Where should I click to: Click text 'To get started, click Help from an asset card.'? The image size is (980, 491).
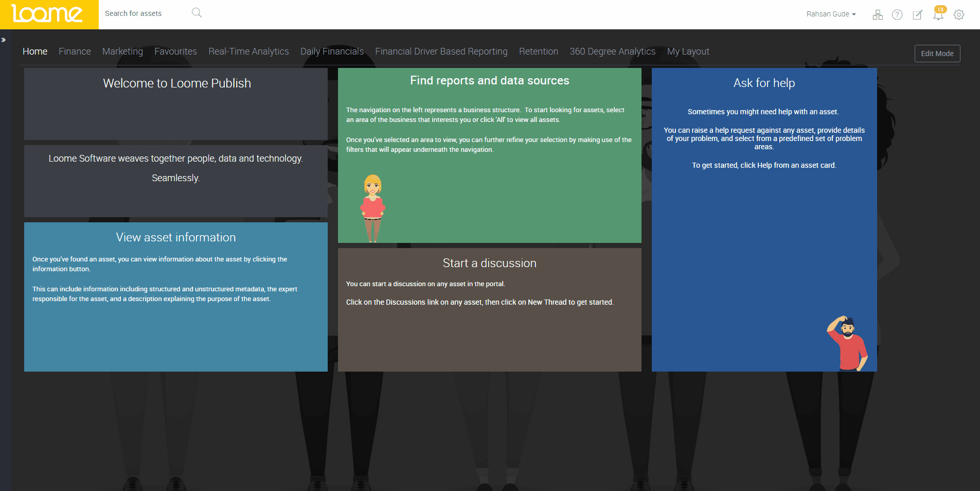pos(764,165)
